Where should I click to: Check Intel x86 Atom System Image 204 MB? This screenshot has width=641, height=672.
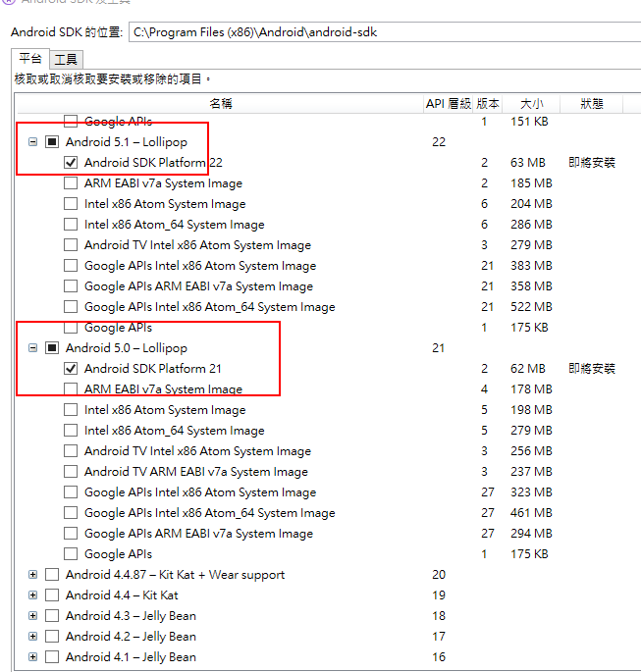[x=71, y=204]
